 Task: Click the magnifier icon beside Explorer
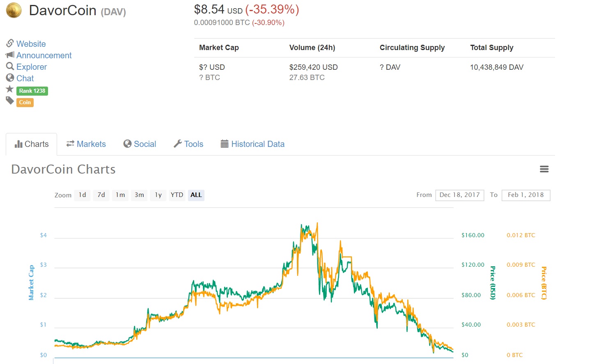click(10, 66)
